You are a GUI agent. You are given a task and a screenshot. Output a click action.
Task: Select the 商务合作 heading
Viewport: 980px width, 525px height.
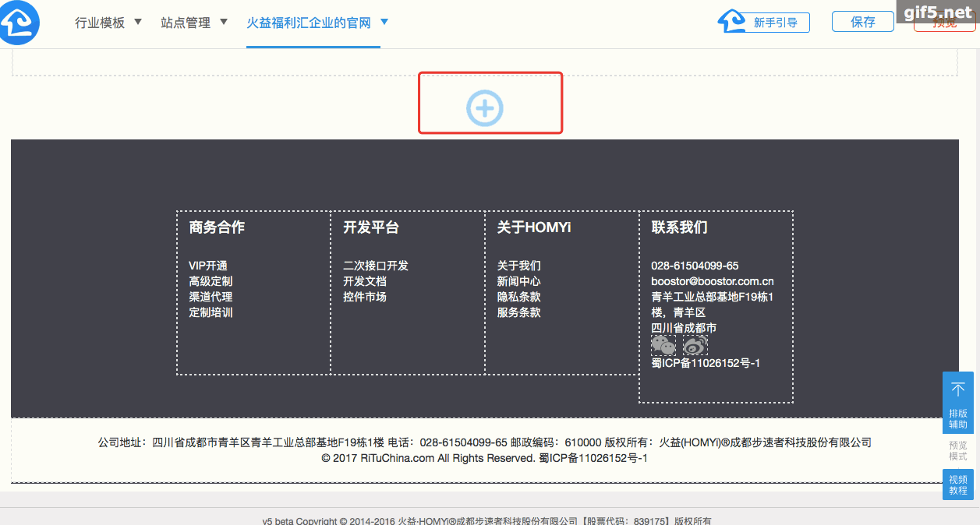(217, 227)
